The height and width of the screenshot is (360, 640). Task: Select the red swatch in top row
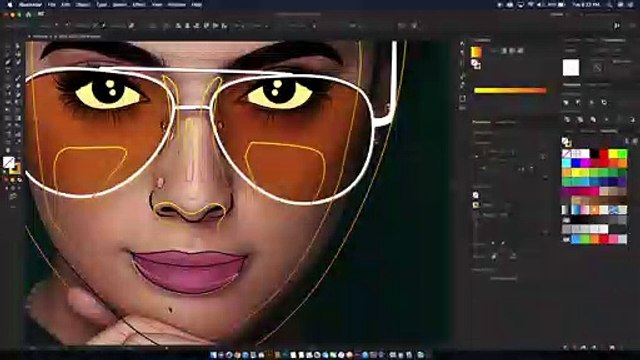[x=604, y=154]
